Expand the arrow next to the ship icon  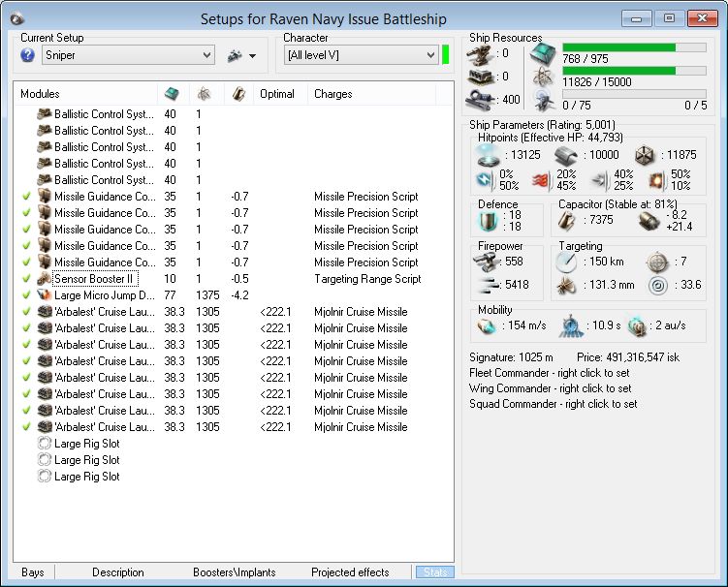253,56
